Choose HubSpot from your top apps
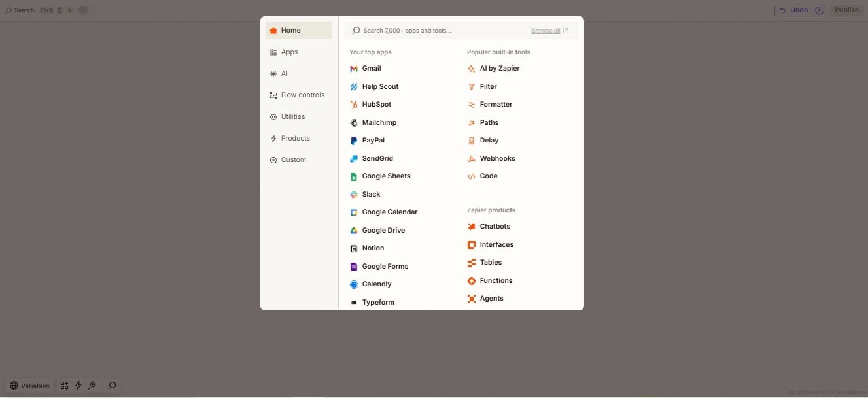Viewport: 868px width, 398px height. coord(376,104)
